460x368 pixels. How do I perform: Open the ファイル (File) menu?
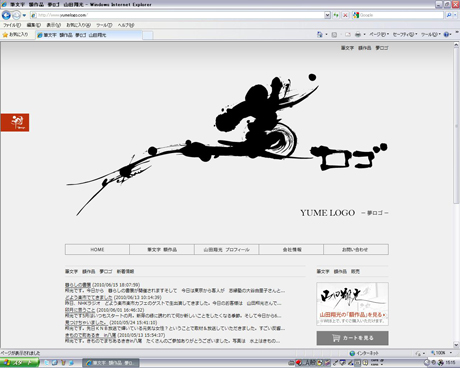12,25
